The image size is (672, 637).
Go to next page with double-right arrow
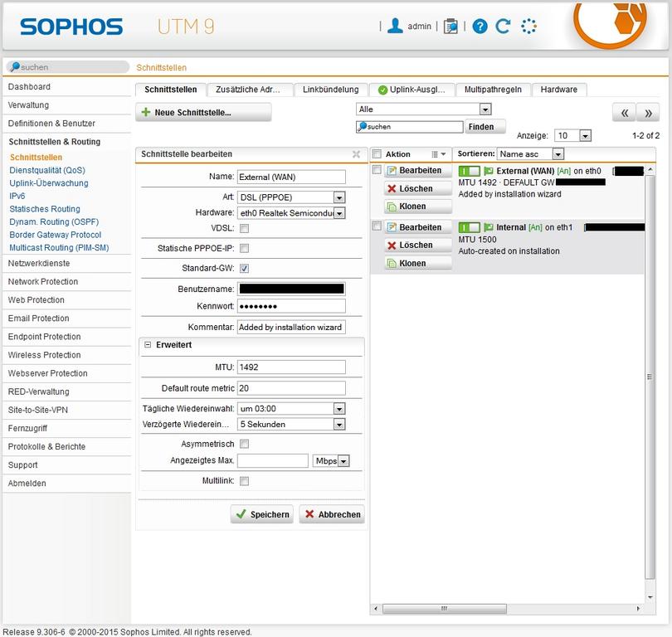(648, 113)
